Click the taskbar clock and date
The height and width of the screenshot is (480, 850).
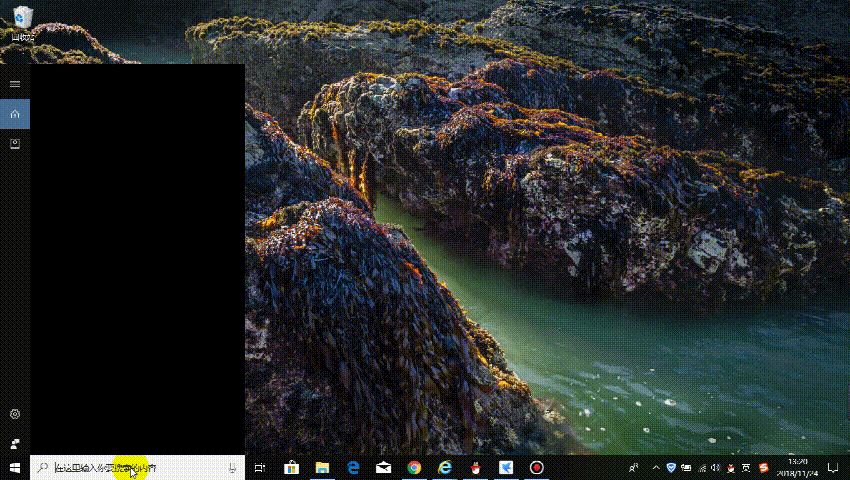point(798,467)
